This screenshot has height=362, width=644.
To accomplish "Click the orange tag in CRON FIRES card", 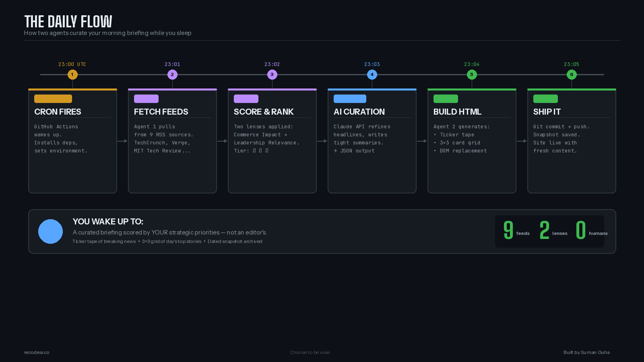I will 53,99.
